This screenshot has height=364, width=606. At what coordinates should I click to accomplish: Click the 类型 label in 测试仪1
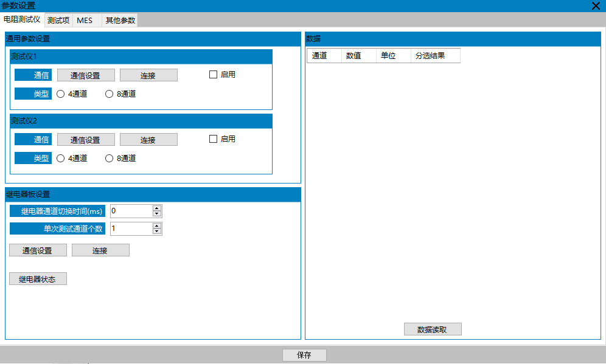tap(33, 94)
